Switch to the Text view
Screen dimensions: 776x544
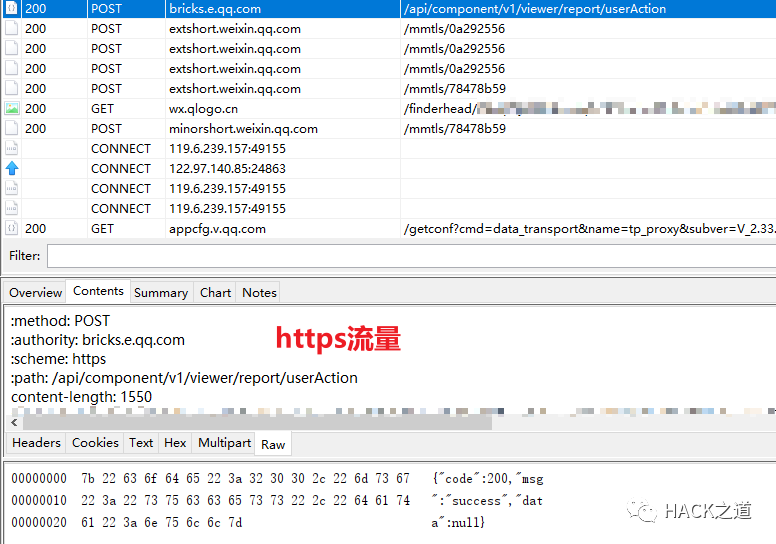141,443
